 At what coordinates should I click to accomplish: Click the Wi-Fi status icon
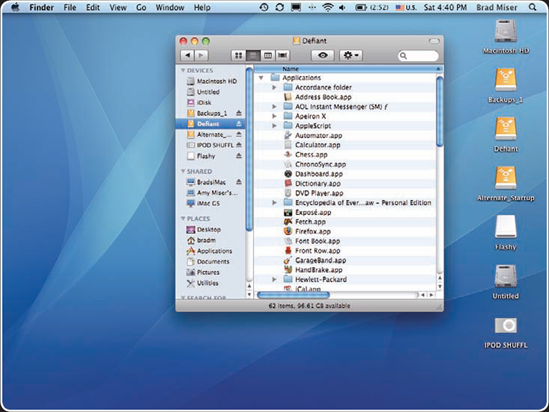click(x=327, y=7)
